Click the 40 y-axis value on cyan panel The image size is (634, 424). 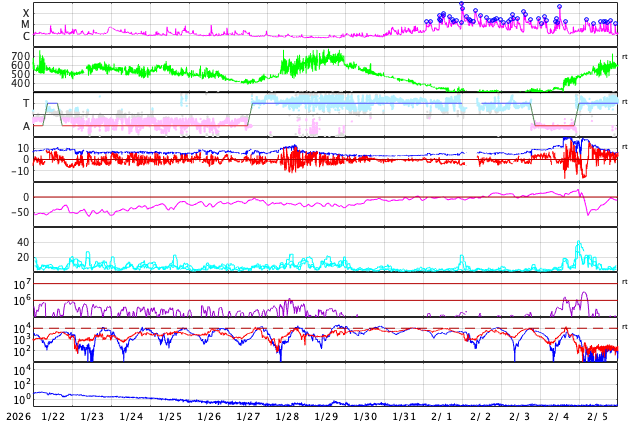22,242
